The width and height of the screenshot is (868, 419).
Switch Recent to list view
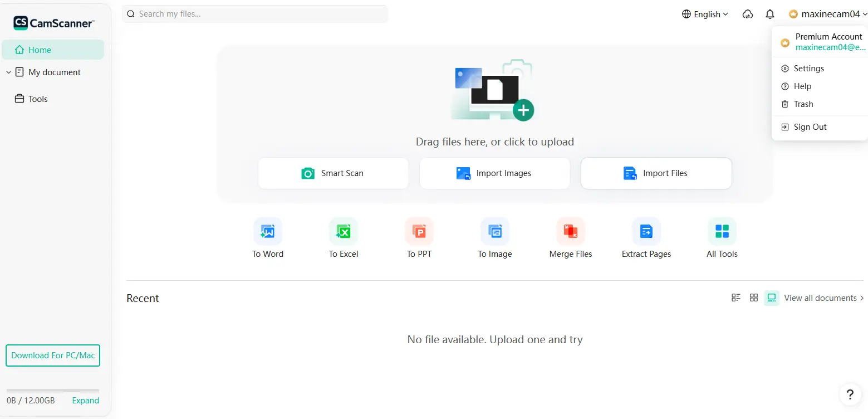(736, 298)
